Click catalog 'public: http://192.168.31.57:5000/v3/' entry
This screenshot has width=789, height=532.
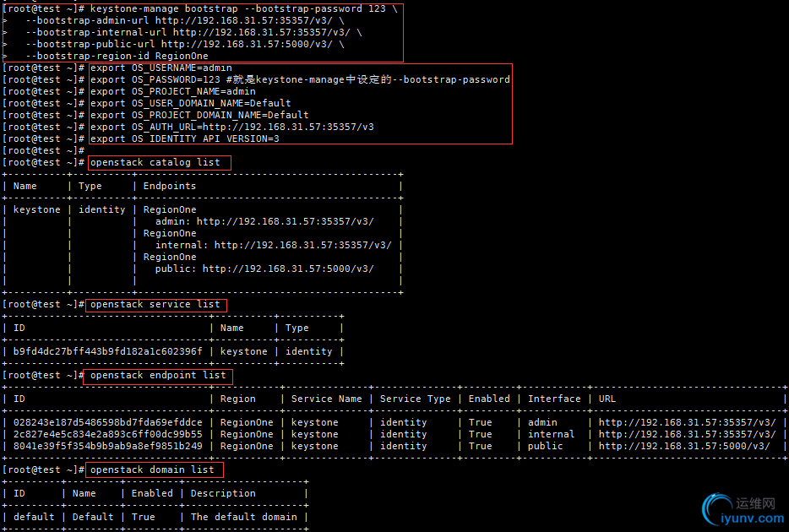point(264,269)
